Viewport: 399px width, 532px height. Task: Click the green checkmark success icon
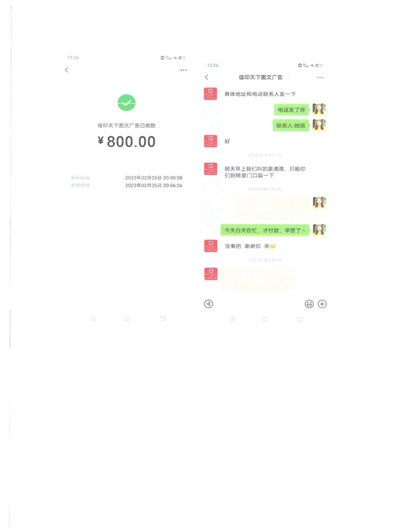coord(127,103)
